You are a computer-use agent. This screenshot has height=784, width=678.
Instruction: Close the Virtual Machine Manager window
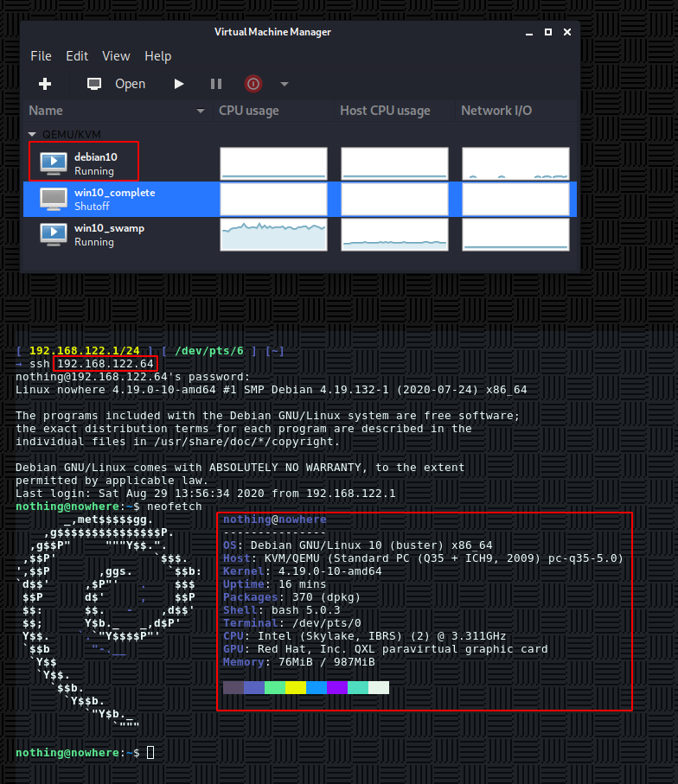point(567,32)
